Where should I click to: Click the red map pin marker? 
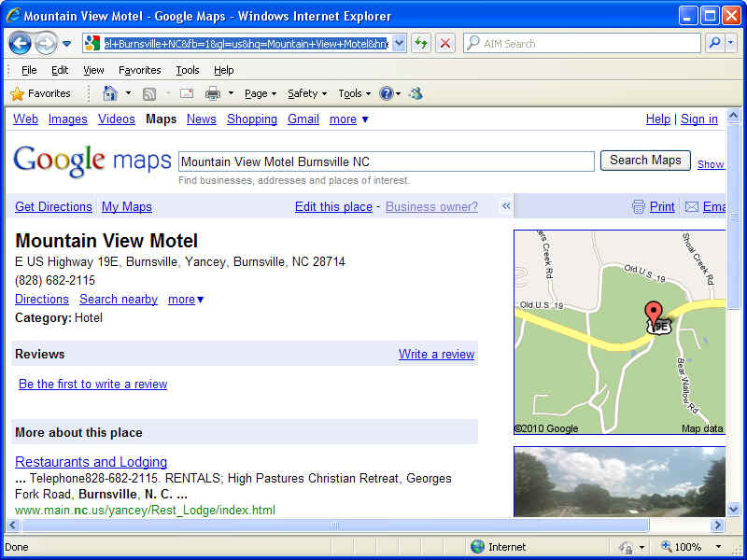point(653,313)
